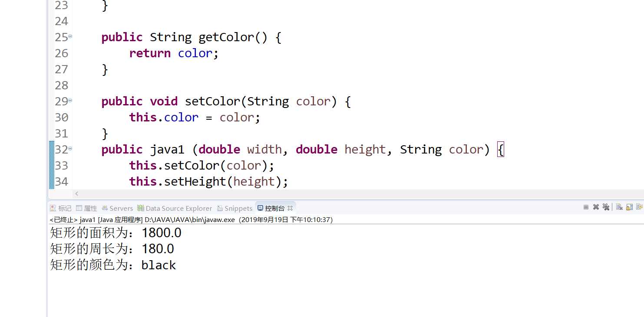Click the 控制台 console tab icon

point(260,208)
